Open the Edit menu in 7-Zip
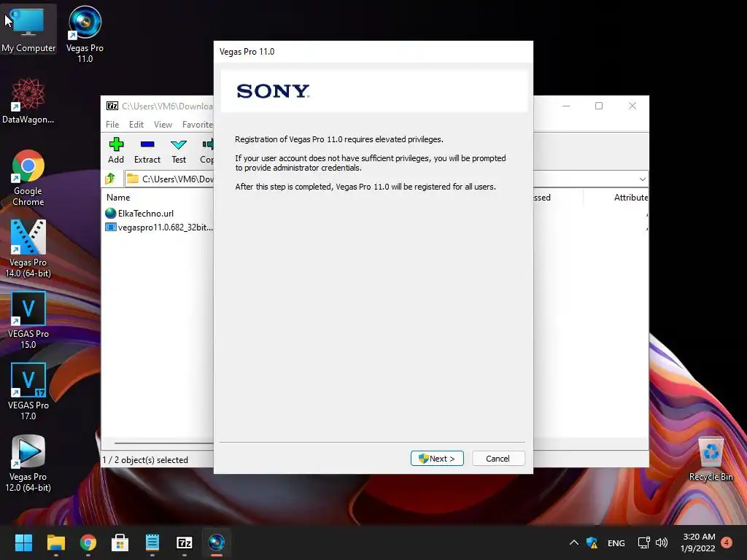Image resolution: width=747 pixels, height=560 pixels. click(136, 124)
